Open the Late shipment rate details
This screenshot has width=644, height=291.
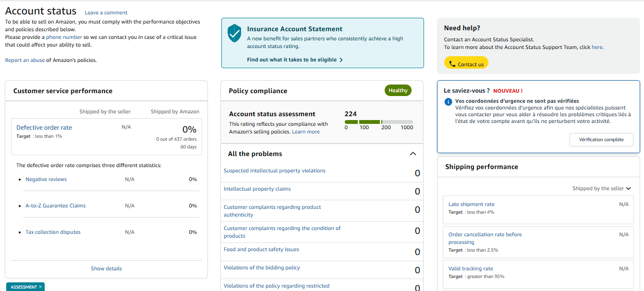coord(471,204)
